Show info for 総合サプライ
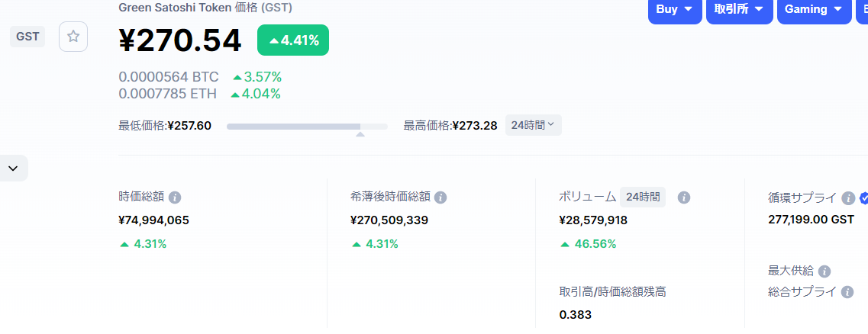Image resolution: width=868 pixels, height=334 pixels. [x=847, y=292]
